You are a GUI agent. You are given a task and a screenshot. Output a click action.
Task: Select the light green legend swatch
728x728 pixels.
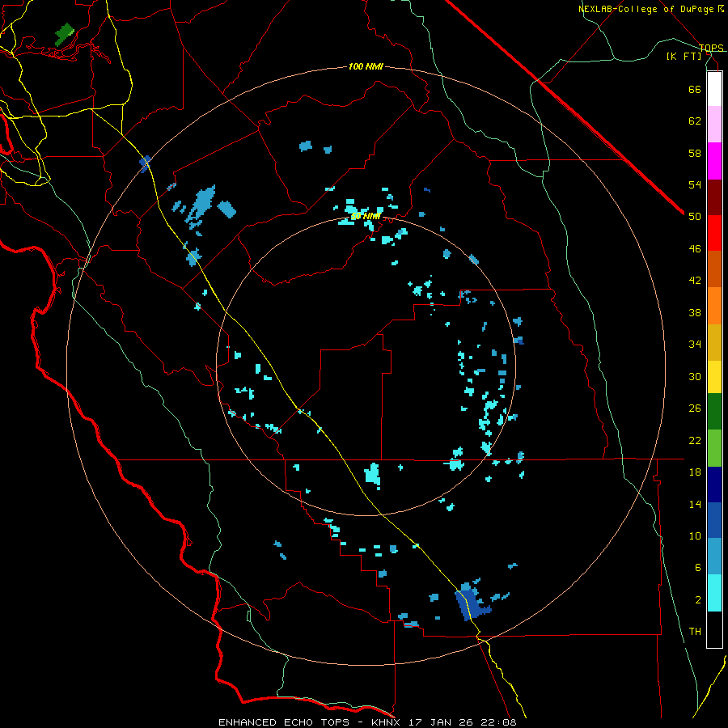pos(714,448)
